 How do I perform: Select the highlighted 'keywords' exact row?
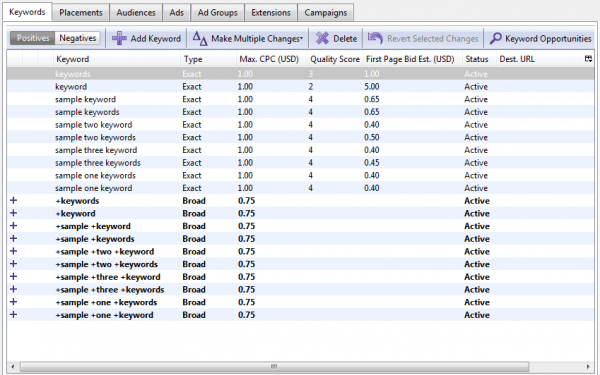tap(300, 73)
